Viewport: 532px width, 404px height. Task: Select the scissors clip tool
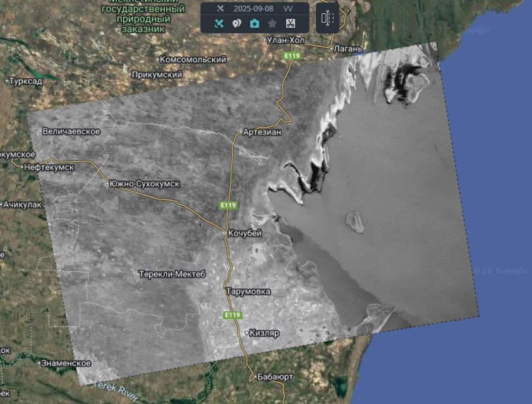(291, 24)
